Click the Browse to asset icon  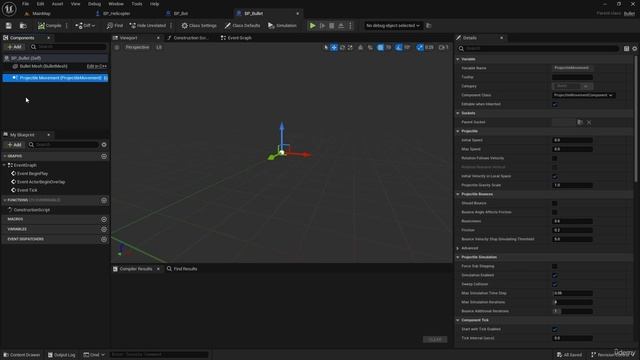[23, 26]
